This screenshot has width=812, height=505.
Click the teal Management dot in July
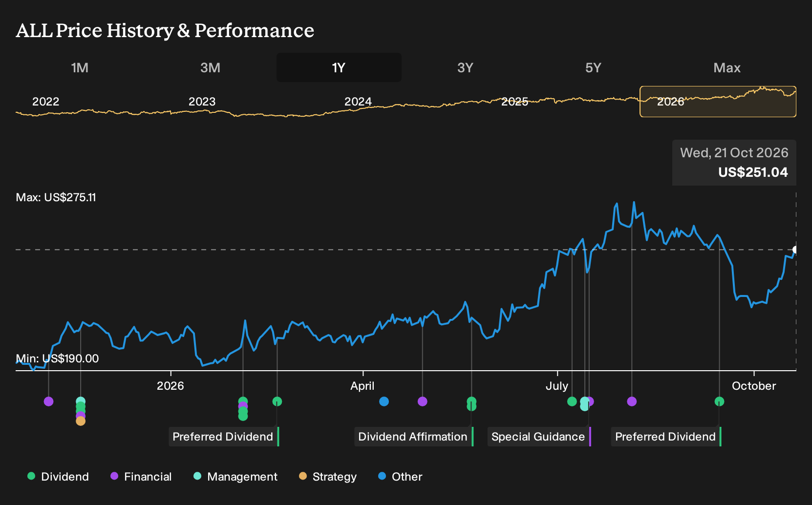coord(584,405)
